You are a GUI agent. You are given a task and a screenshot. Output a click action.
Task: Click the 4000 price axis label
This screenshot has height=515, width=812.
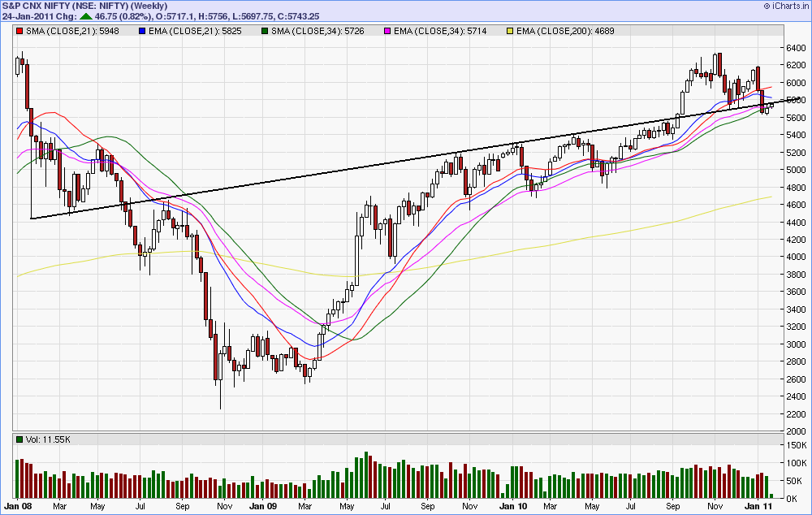(796, 257)
